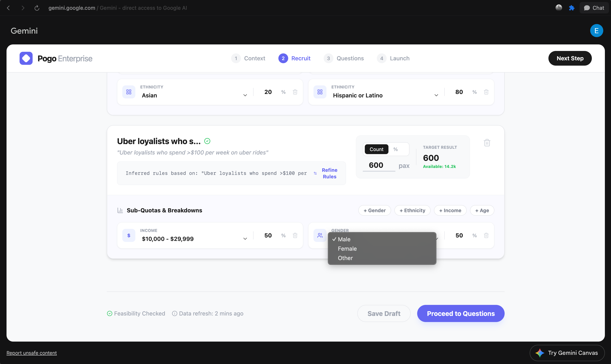Delete the Asian ethnicity quota row
611x364 pixels.
(295, 92)
